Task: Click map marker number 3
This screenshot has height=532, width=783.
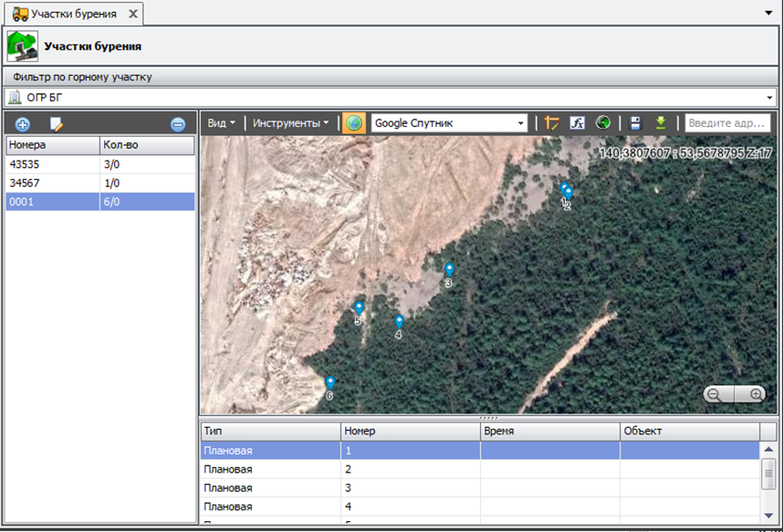Action: point(449,269)
